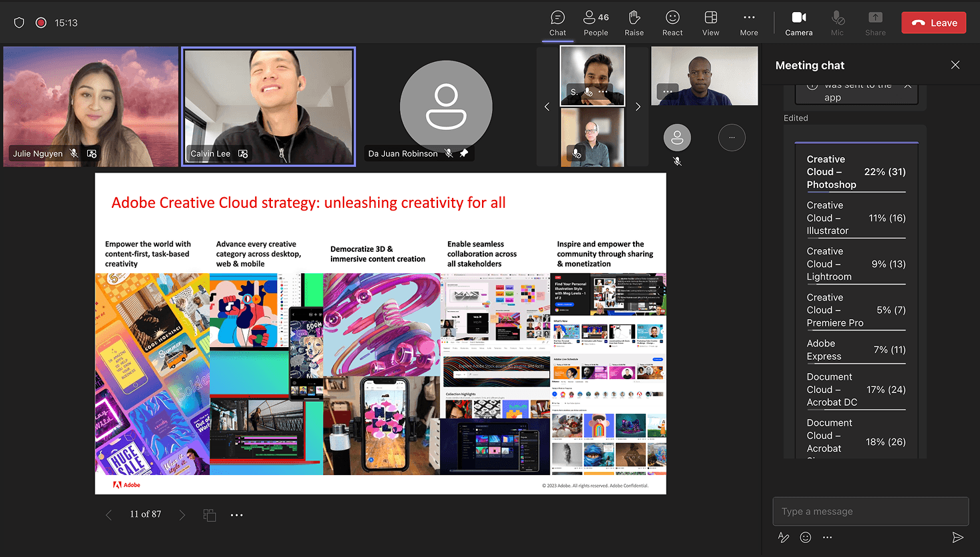Dismiss the 'was sent to the app' notice
The width and height of the screenshot is (980, 557).
coord(907,86)
